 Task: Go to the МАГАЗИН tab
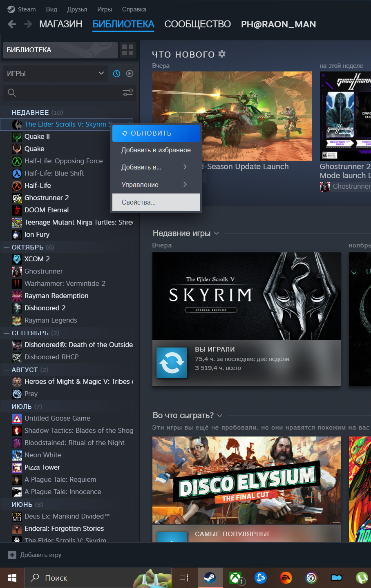[x=61, y=24]
